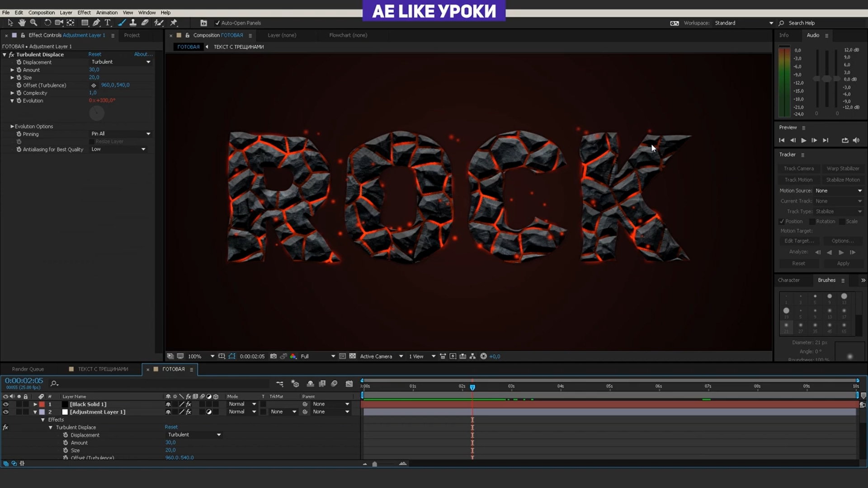Select the Zoom magnifier tool

pos(33,23)
